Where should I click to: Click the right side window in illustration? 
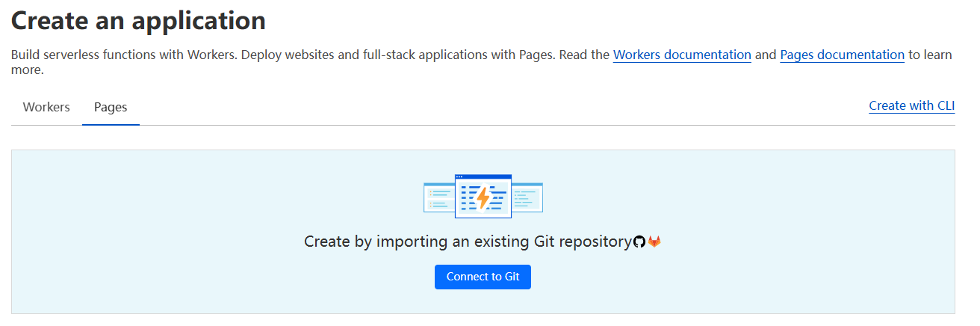coord(527,197)
